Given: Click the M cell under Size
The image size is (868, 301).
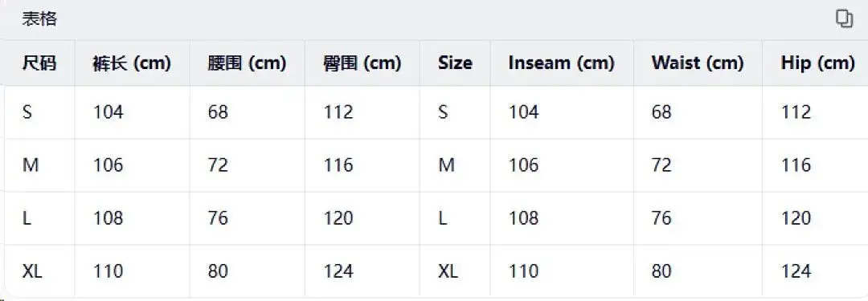Looking at the screenshot, I should (x=446, y=165).
